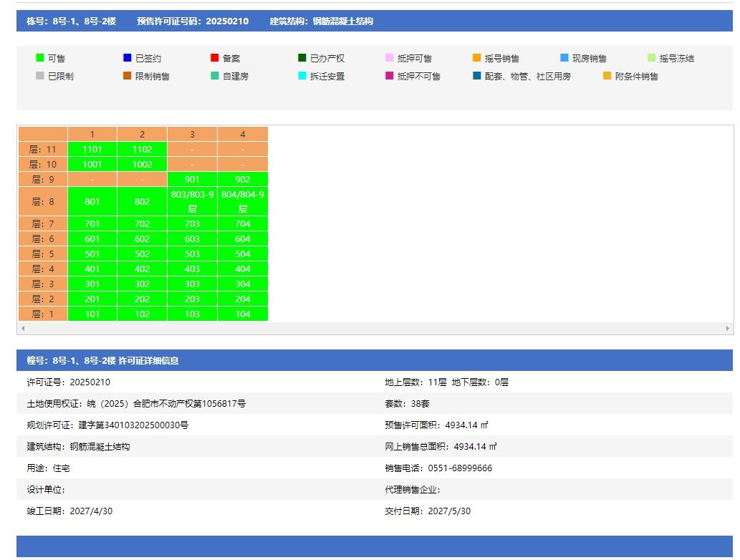Open unit 202
Viewport: 740px width, 560px height.
(142, 299)
